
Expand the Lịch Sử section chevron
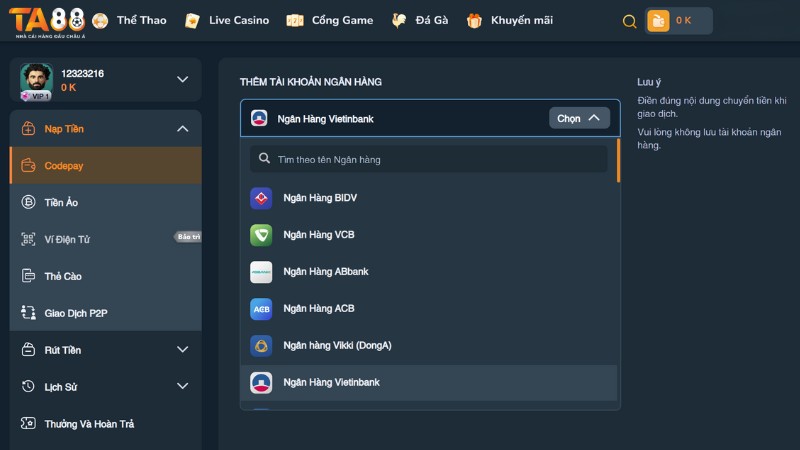click(x=182, y=386)
